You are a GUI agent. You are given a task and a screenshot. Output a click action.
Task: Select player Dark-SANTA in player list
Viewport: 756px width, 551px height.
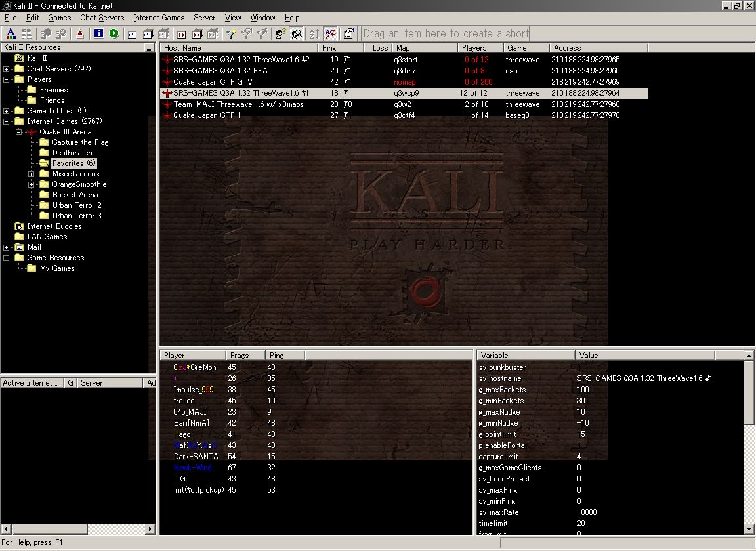196,457
